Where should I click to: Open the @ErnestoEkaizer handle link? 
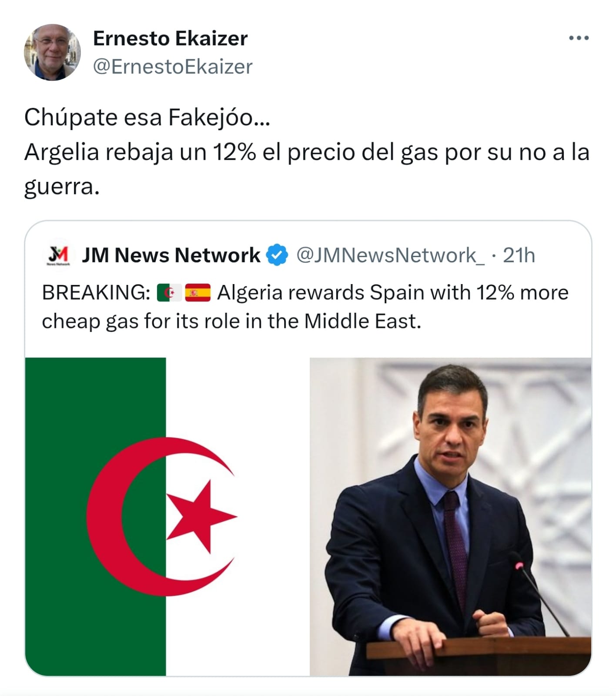(x=173, y=67)
